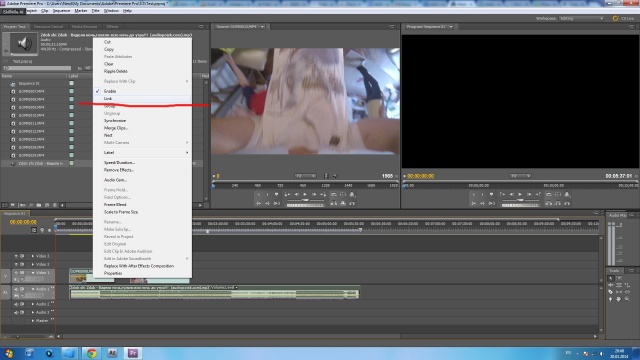
Task: Open the Sequence menu in menu bar
Action: pyautogui.click(x=61, y=11)
